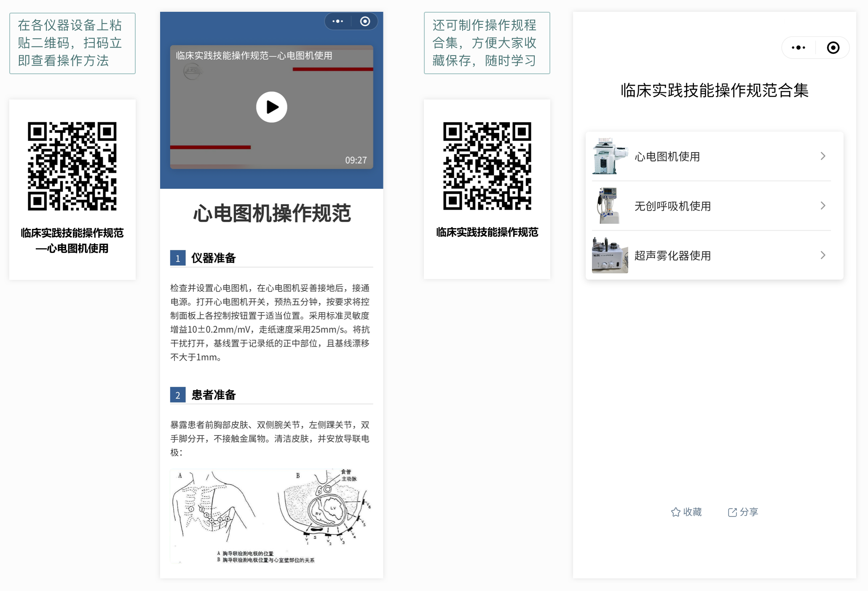This screenshot has height=591, width=868.
Task: Click the caption 临床实践技能操作规范—心电图机使用 under QR code
Action: (x=72, y=240)
